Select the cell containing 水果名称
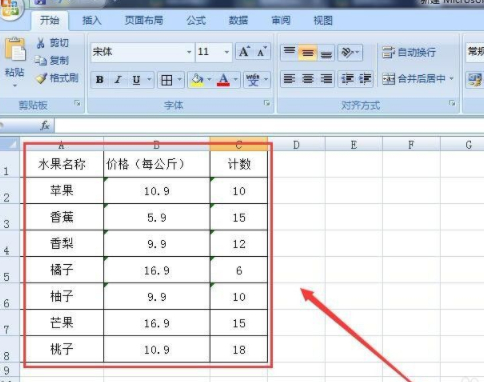The width and height of the screenshot is (484, 382). click(x=62, y=164)
